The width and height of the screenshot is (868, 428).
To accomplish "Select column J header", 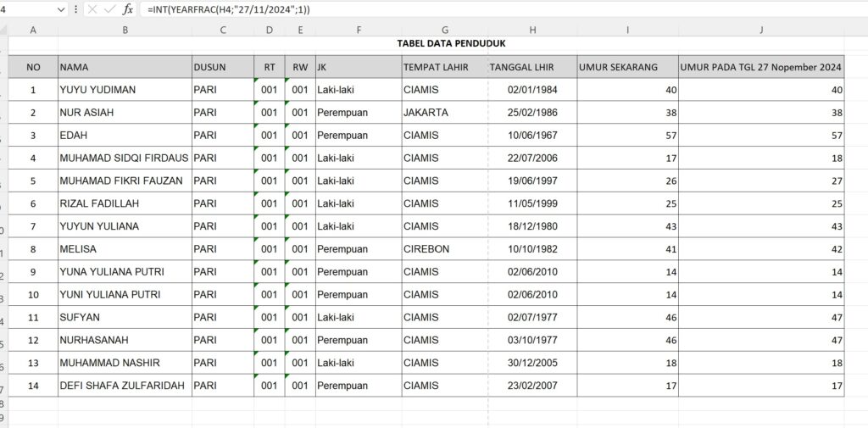I will 762,31.
